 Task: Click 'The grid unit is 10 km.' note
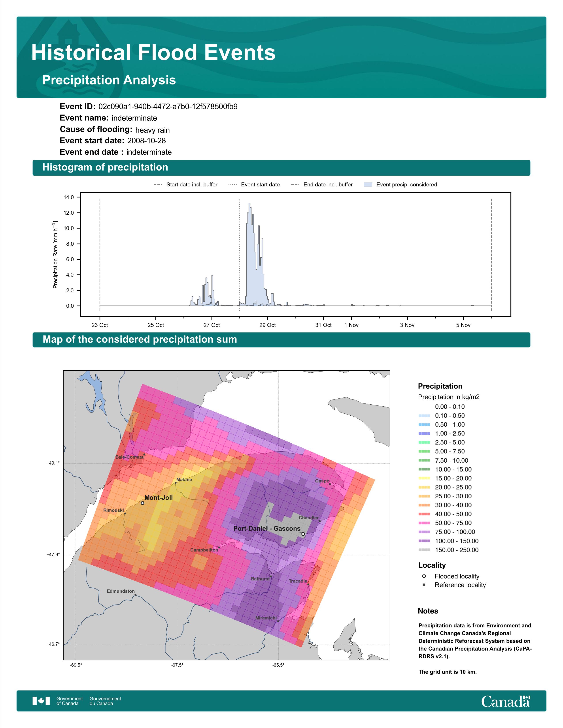(x=448, y=672)
